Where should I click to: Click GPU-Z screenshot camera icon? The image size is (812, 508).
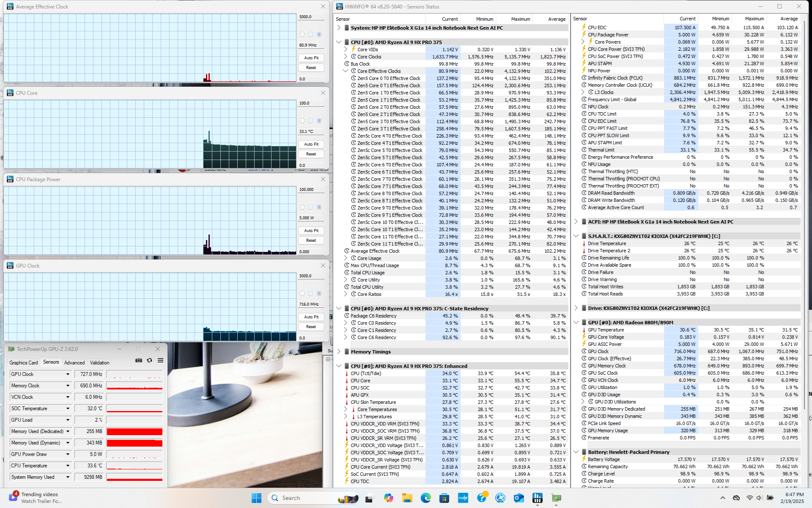pyautogui.click(x=138, y=360)
